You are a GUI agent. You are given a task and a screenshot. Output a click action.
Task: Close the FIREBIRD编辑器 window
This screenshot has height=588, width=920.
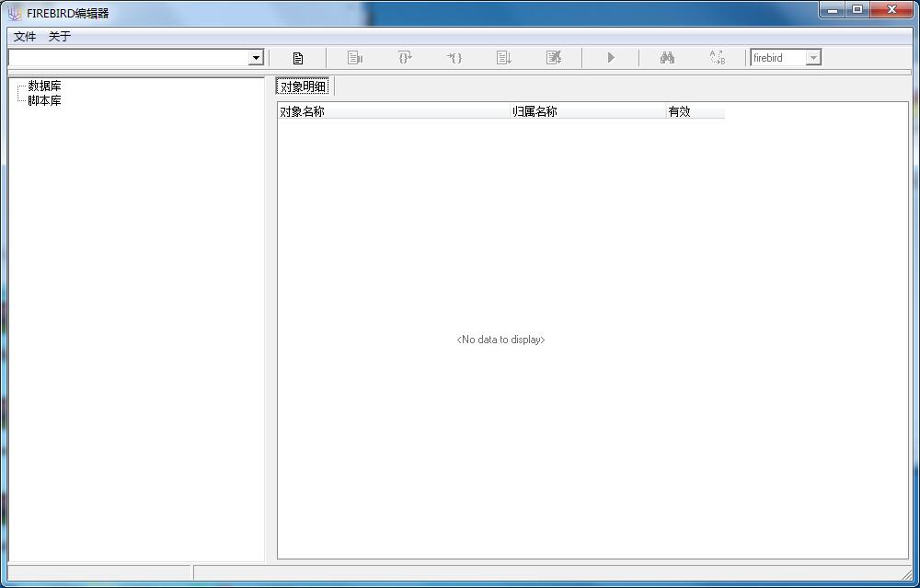891,10
